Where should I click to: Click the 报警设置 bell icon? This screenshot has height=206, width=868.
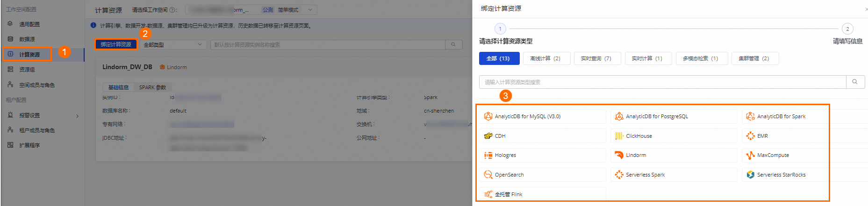pyautogui.click(x=10, y=115)
